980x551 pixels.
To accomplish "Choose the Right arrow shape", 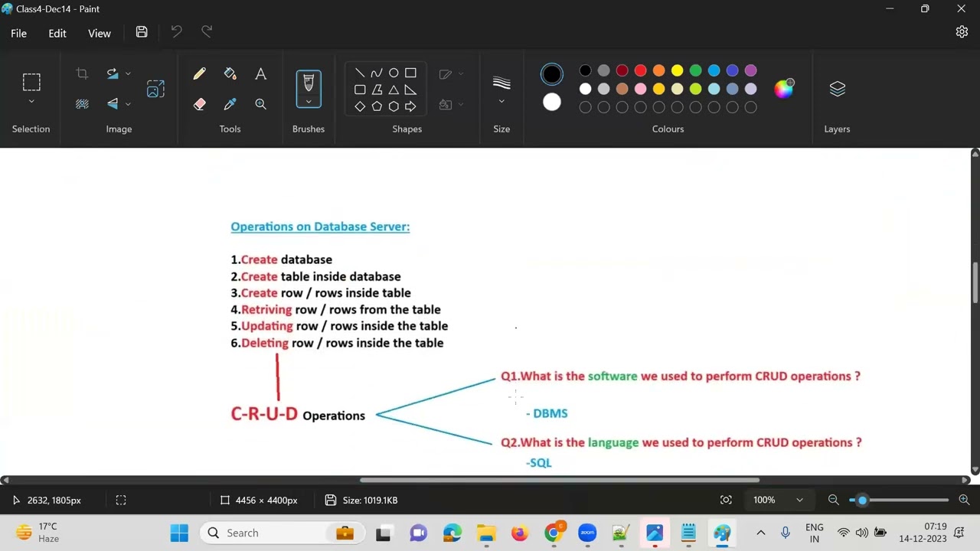I will coord(410,106).
